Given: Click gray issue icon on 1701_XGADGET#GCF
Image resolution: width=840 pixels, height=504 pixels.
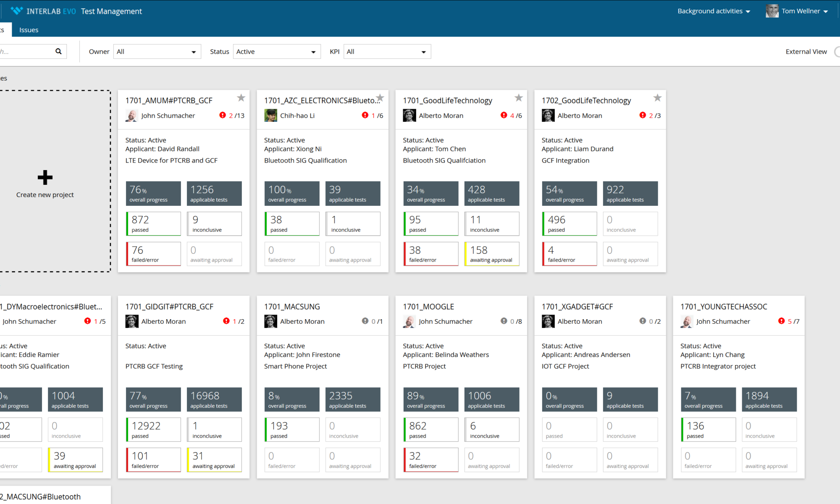Looking at the screenshot, I should pyautogui.click(x=643, y=321).
